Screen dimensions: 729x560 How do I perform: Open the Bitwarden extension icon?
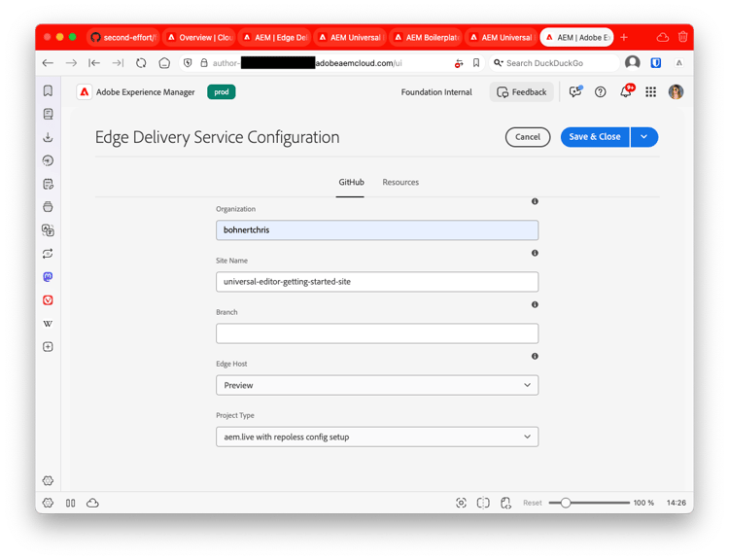point(655,63)
